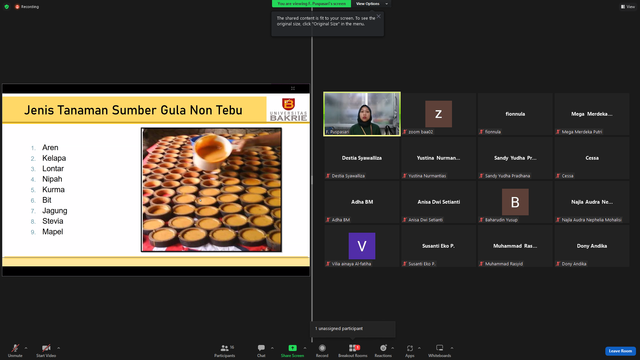Open the video options arrow beside Start Video

pos(58,348)
